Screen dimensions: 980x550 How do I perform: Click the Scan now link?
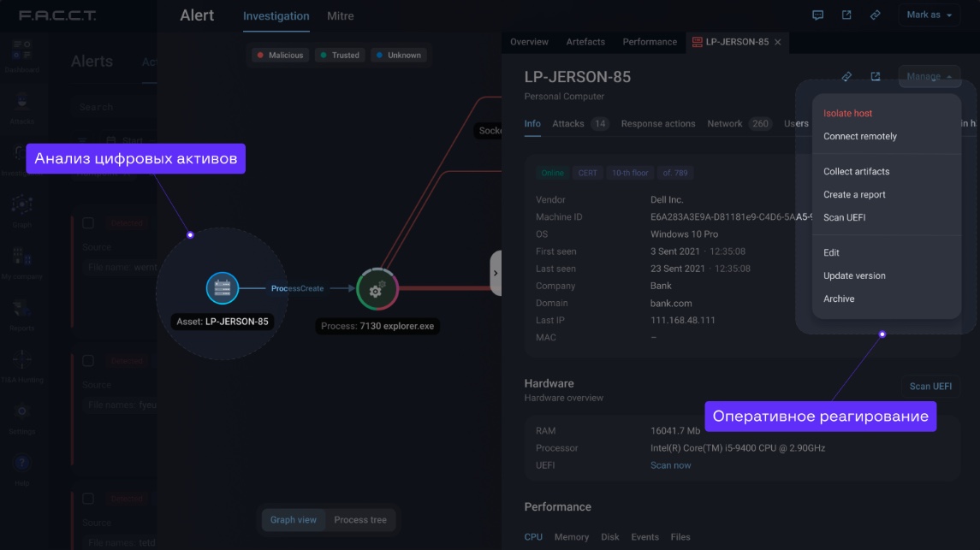(x=670, y=465)
